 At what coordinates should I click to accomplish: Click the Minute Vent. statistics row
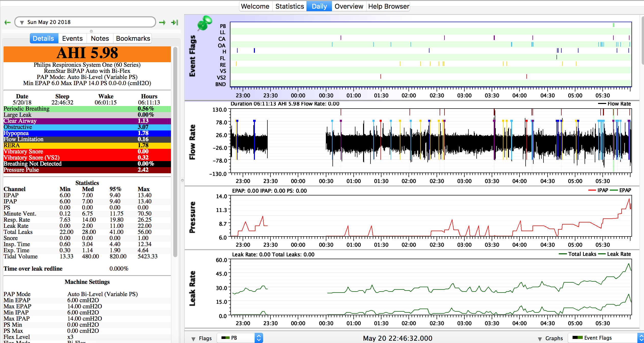87,214
